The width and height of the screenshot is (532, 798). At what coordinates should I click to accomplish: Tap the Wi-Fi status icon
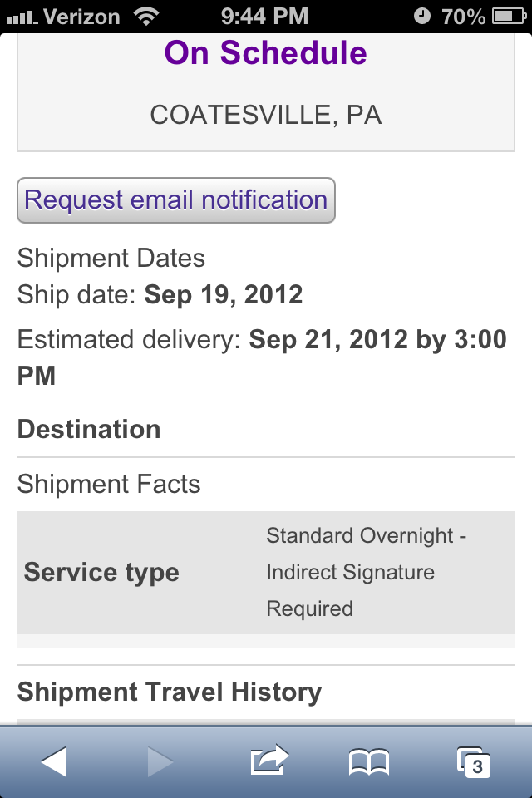(147, 16)
